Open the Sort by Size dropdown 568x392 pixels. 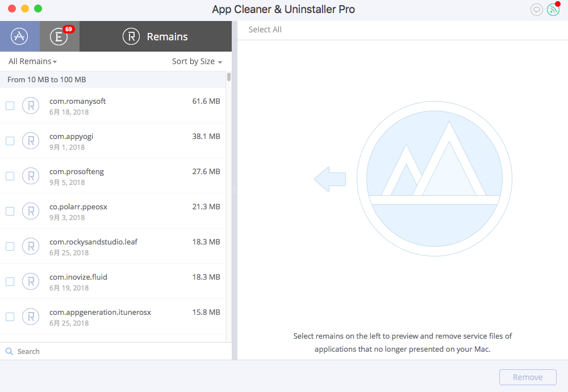pos(197,61)
